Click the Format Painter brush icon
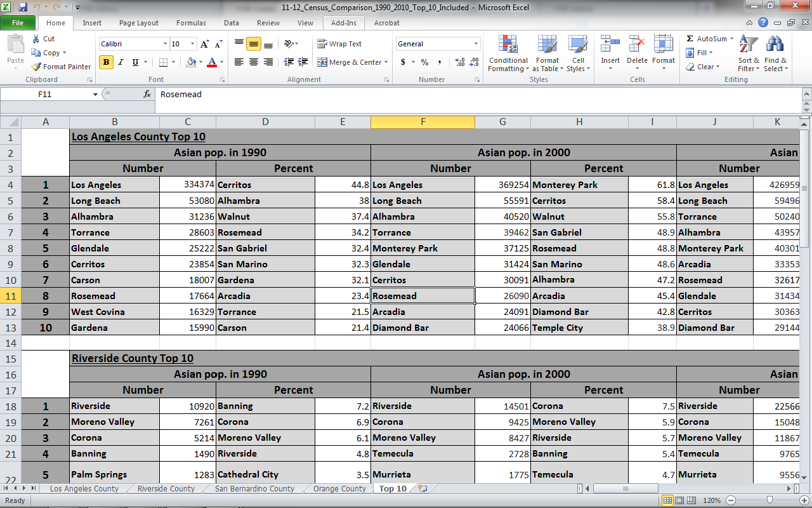Viewport: 812px width, 508px height. [x=37, y=67]
